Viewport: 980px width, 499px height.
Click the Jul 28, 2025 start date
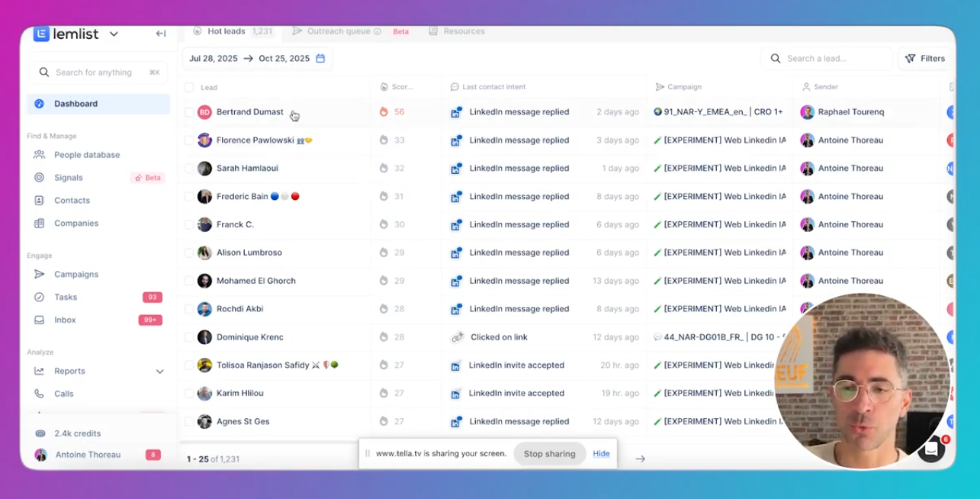tap(214, 59)
